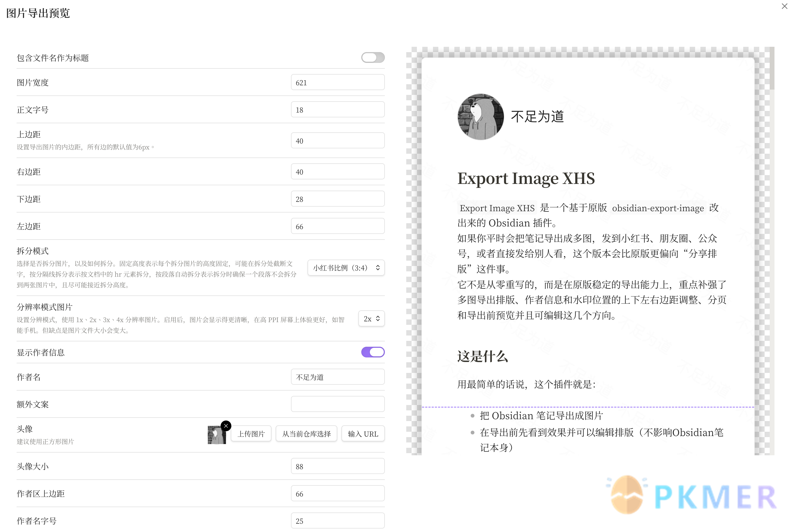The width and height of the screenshot is (790, 532).
Task: Disable the 显示作者信息 toggle
Action: click(x=373, y=352)
